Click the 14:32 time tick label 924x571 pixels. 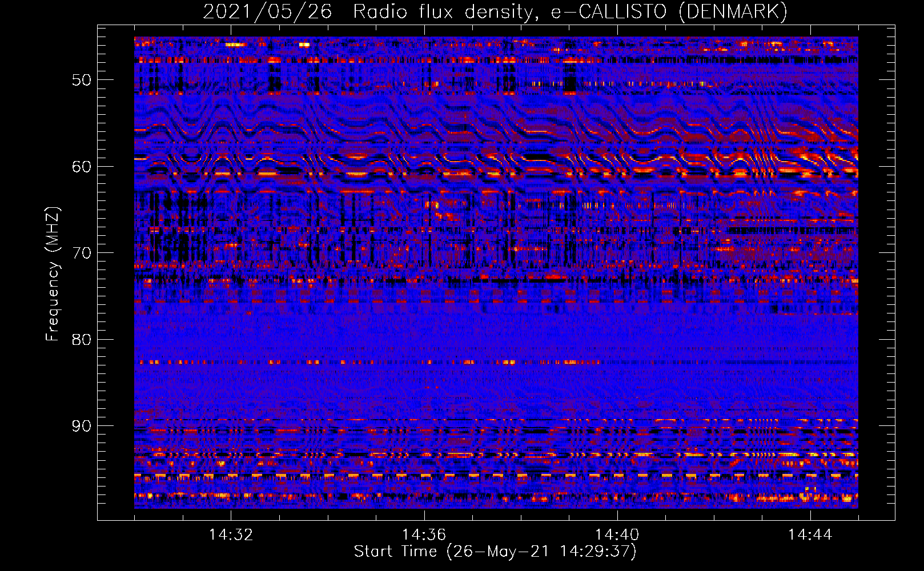coord(231,535)
